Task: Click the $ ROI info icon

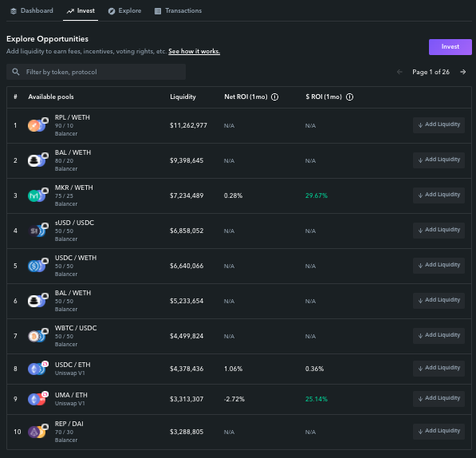Action: pos(349,97)
